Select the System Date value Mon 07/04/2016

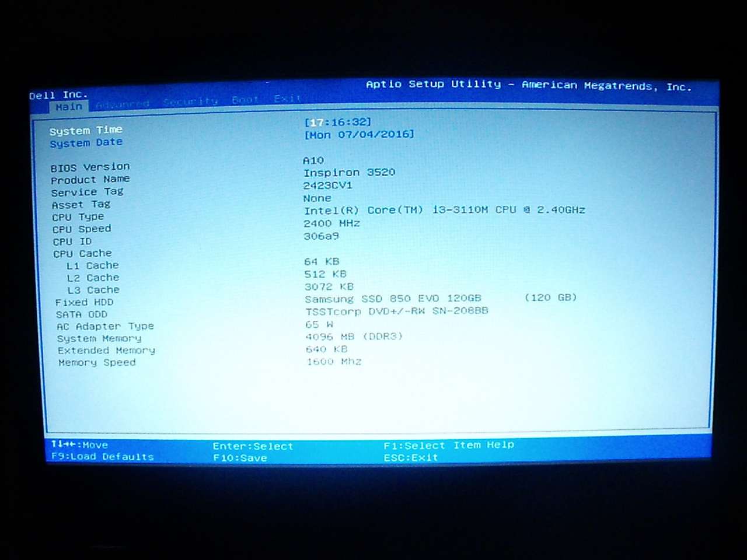359,135
